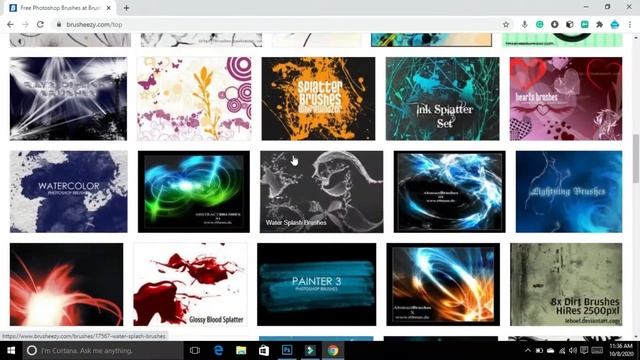Open the Glossy Blood Splatter thumbnail
This screenshot has width=640, height=360.
tap(190, 284)
